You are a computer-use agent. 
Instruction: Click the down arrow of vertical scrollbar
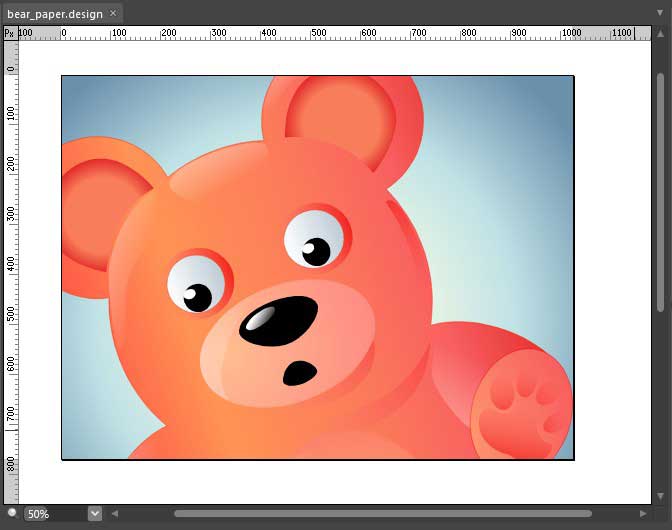point(660,496)
